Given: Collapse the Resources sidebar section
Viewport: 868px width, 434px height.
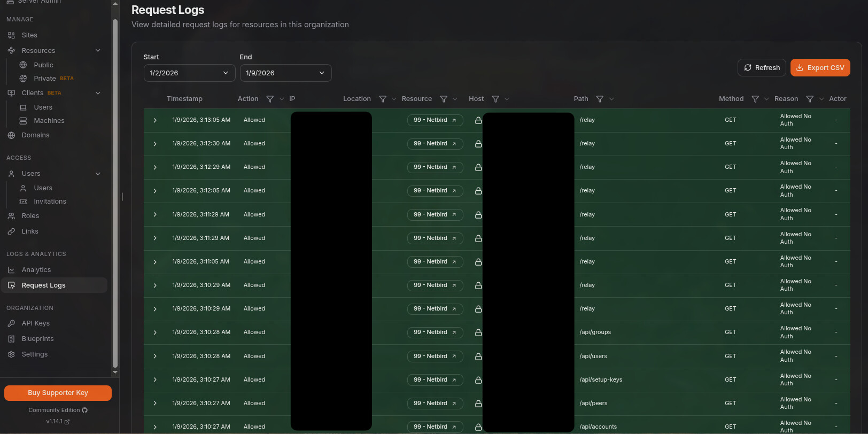Looking at the screenshot, I should click(98, 51).
